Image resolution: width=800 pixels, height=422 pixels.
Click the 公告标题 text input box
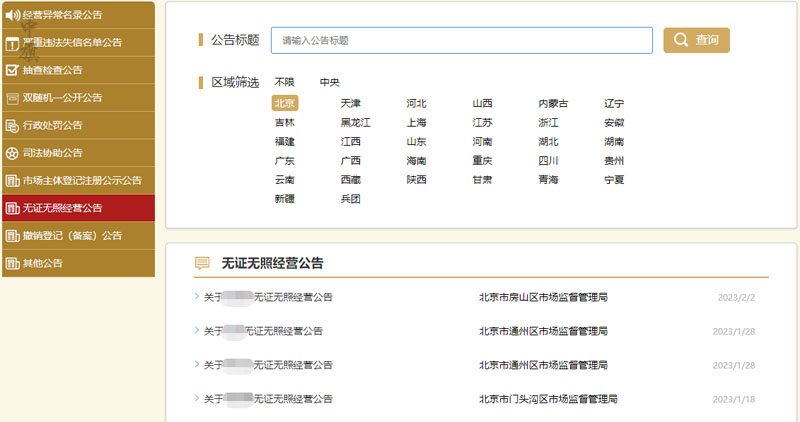pyautogui.click(x=461, y=41)
